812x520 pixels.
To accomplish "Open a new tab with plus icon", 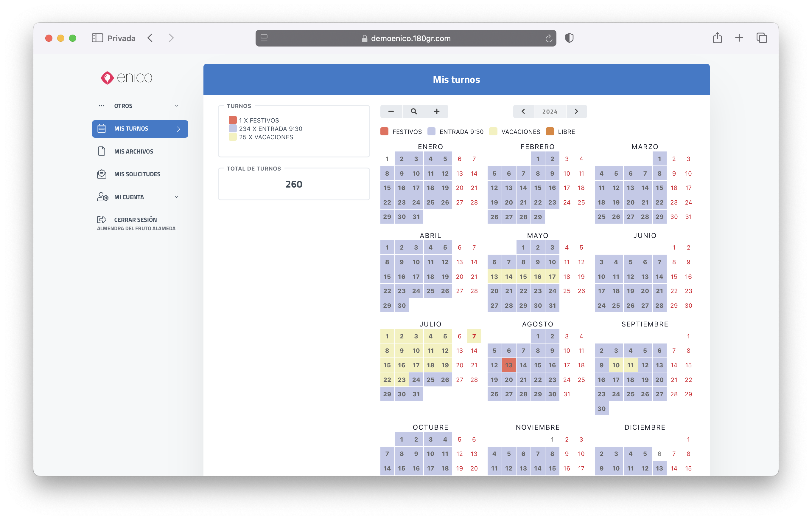I will click(739, 38).
